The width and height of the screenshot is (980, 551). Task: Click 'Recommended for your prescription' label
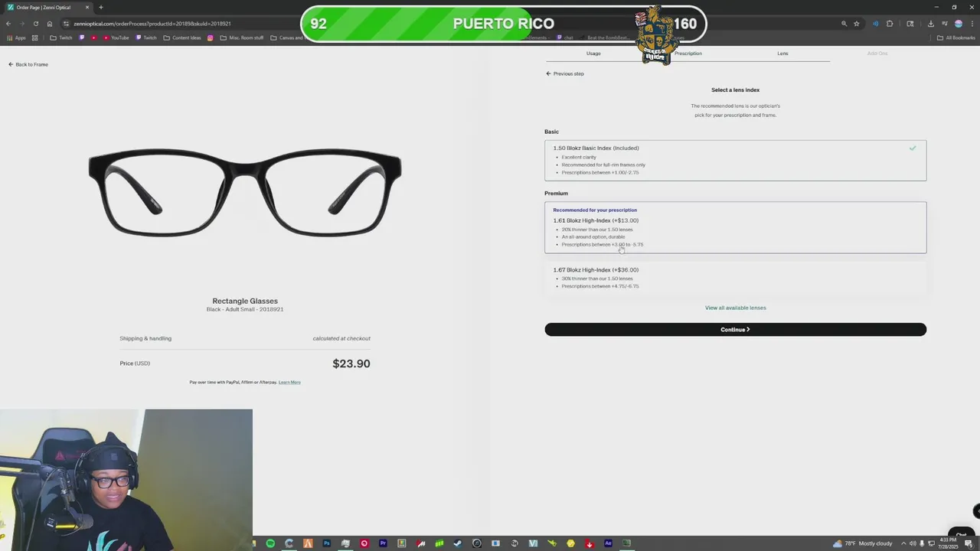[595, 210]
